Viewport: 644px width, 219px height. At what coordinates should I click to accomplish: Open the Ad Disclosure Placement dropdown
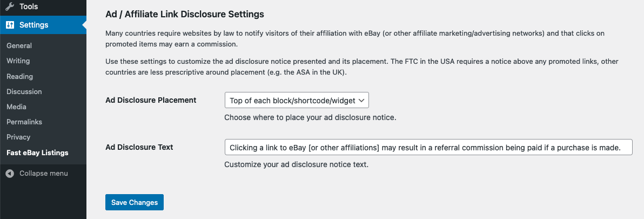coord(297,100)
